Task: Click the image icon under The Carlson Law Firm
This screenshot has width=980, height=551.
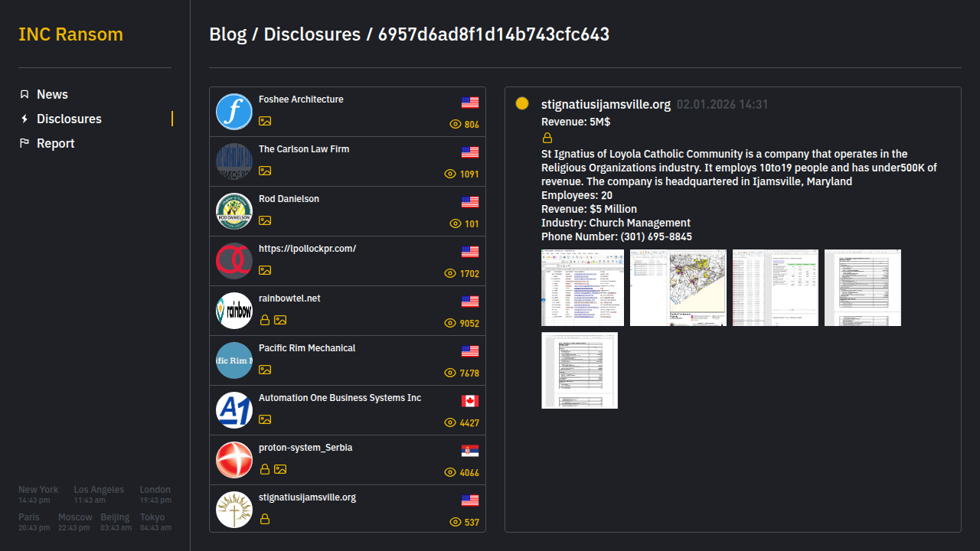Action: [x=265, y=171]
